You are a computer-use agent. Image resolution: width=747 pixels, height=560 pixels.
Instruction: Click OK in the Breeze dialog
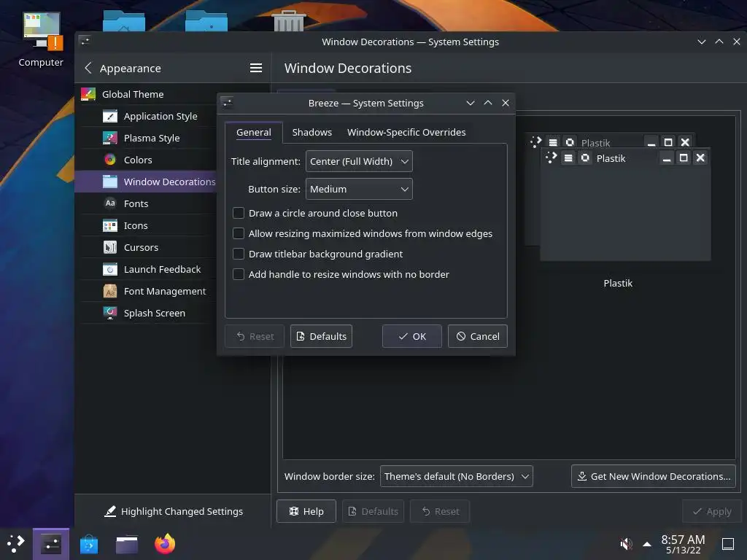[412, 336]
